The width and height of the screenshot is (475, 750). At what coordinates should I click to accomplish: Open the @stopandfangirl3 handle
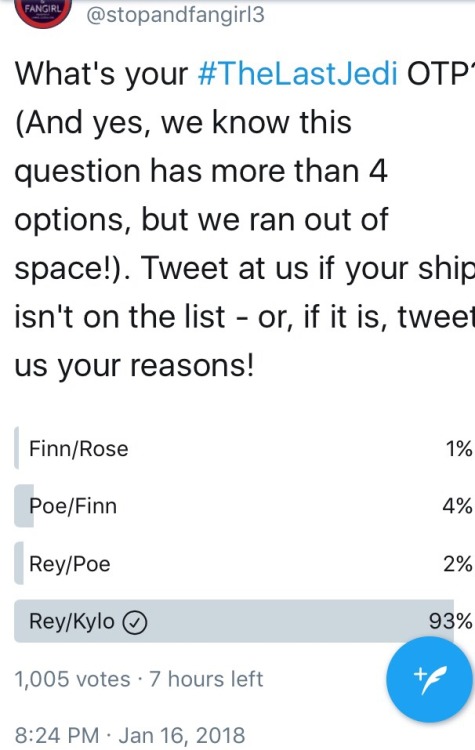click(175, 15)
